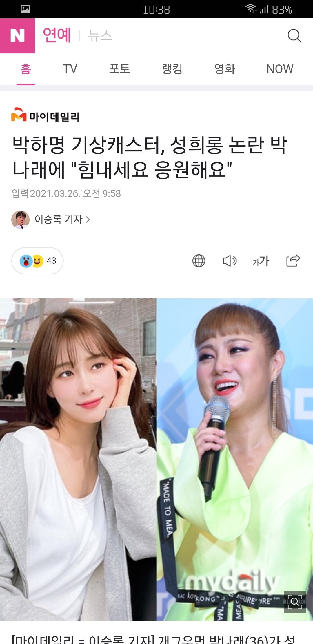This screenshot has width=313, height=644.
Task: Open the emoji reactions button showing 43
Action: 37,261
